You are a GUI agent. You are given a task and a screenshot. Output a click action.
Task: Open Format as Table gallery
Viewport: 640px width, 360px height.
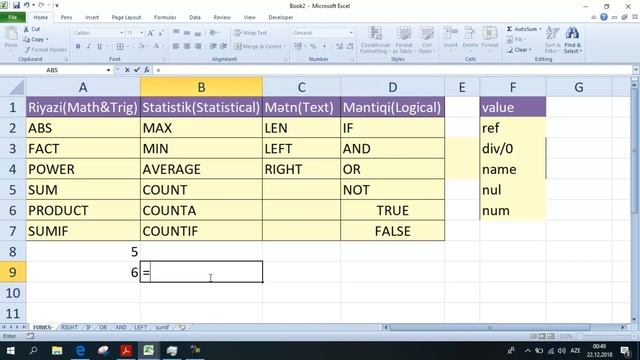click(404, 40)
